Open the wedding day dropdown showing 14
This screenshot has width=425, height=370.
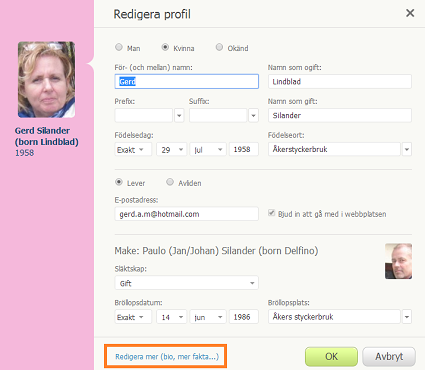click(171, 317)
